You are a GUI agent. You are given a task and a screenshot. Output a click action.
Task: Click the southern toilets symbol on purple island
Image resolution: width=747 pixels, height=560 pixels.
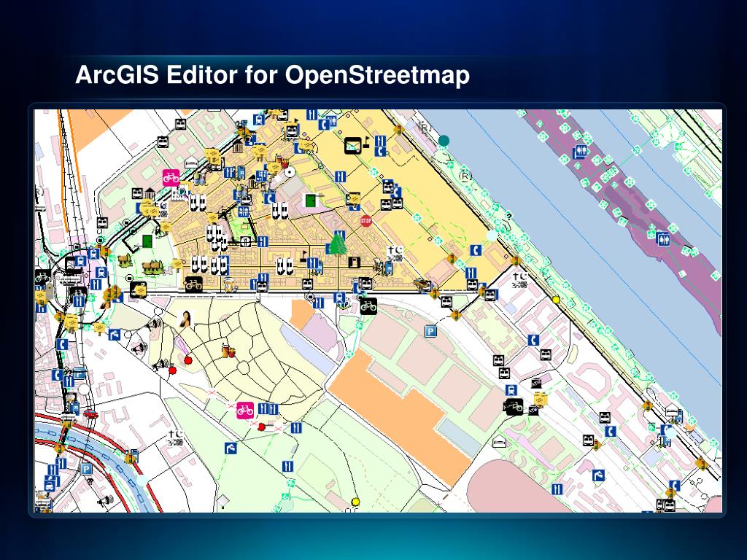point(663,238)
